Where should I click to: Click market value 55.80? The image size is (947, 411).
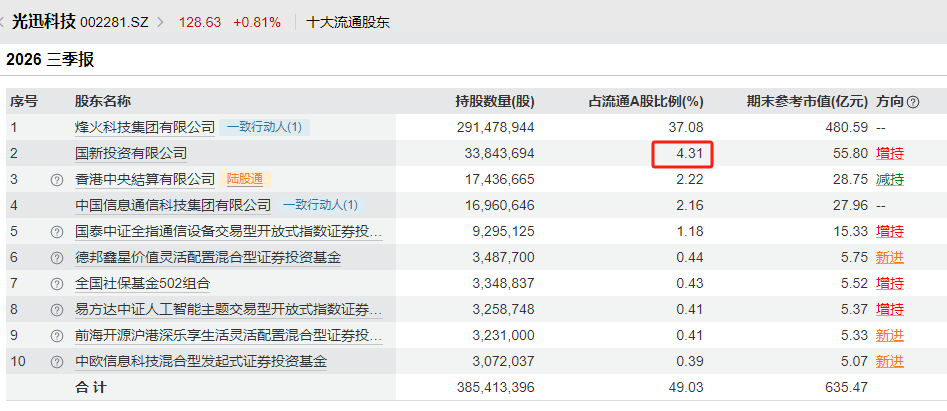pos(851,153)
